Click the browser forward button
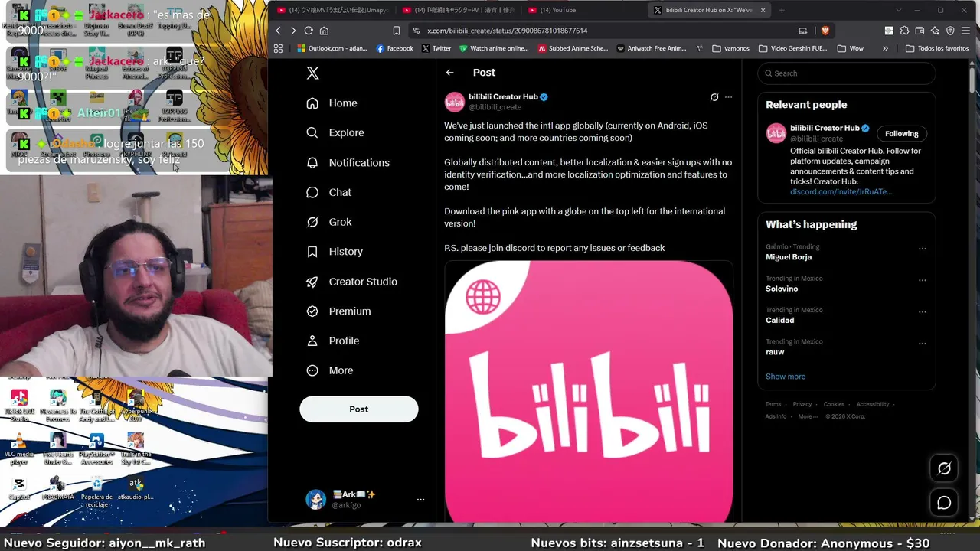 pyautogui.click(x=293, y=31)
